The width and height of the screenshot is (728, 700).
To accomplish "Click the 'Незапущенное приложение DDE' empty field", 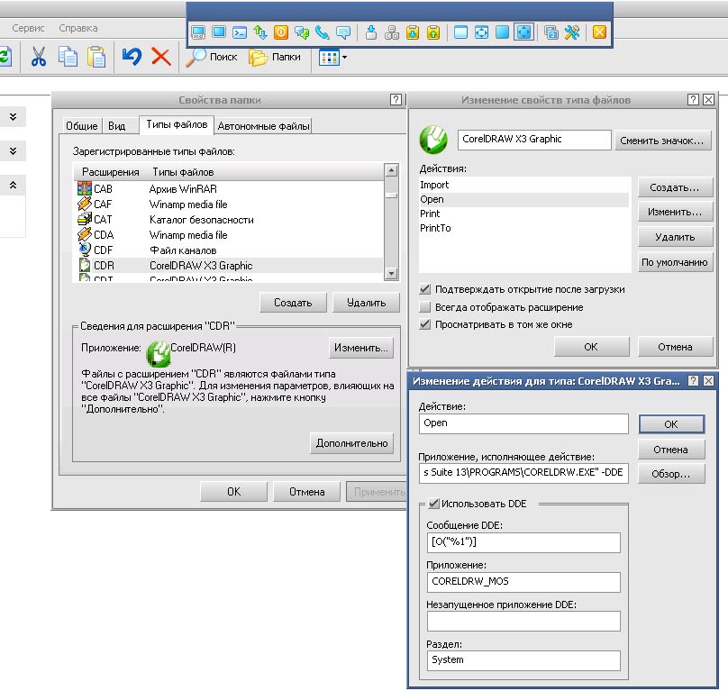I will click(x=523, y=621).
